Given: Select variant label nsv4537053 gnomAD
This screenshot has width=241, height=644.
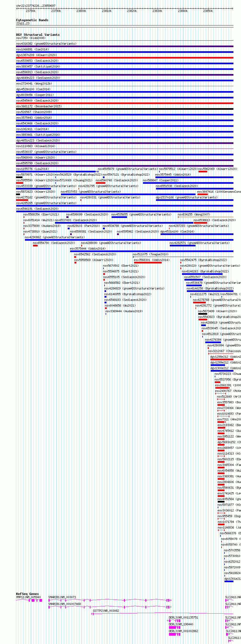Looking at the screenshot, I should point(91,192).
